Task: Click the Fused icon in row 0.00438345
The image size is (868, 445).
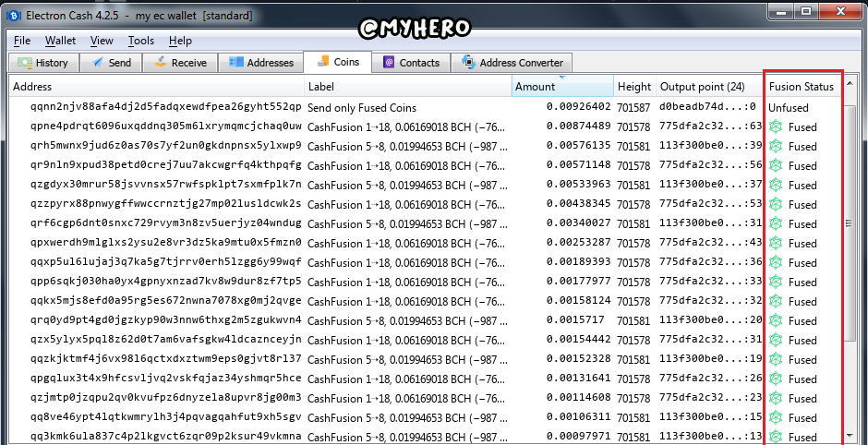Action: coord(777,205)
